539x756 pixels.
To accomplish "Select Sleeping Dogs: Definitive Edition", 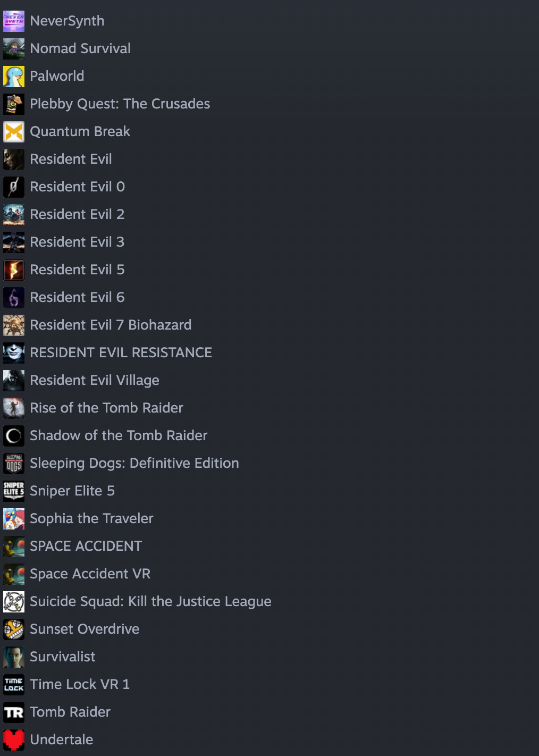I will [134, 463].
